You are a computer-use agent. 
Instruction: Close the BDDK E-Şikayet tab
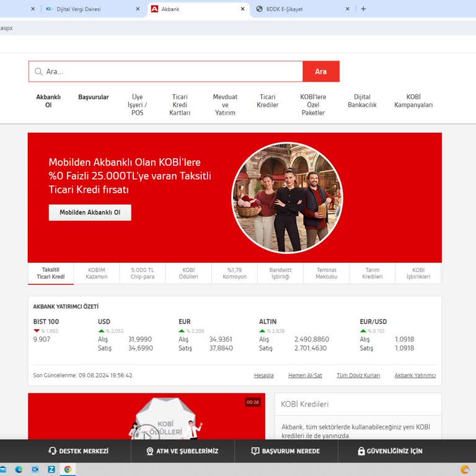pos(348,9)
